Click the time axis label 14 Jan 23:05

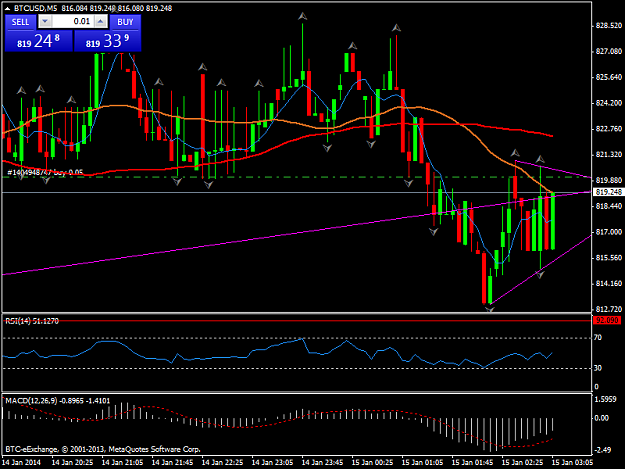(273, 462)
